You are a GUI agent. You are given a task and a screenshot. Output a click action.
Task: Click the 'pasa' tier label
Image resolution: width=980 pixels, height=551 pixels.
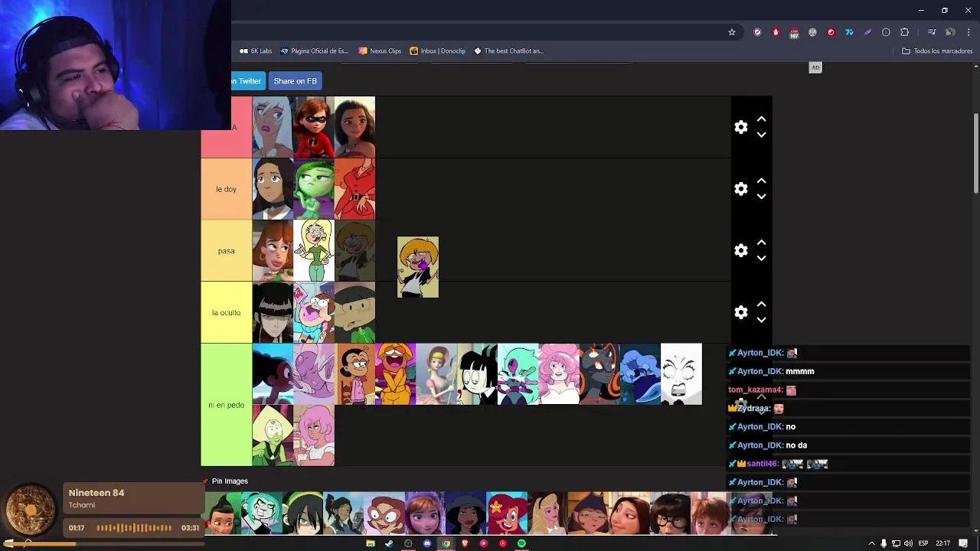(x=226, y=251)
